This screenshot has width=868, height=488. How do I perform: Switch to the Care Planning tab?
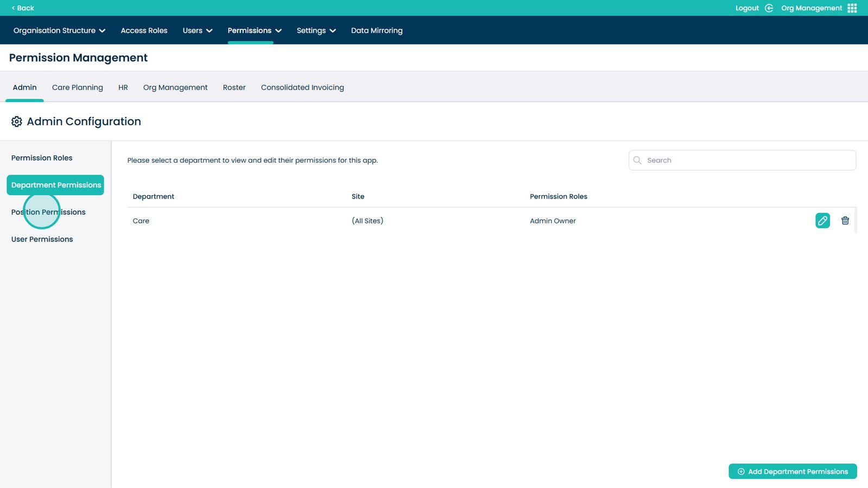(x=78, y=87)
